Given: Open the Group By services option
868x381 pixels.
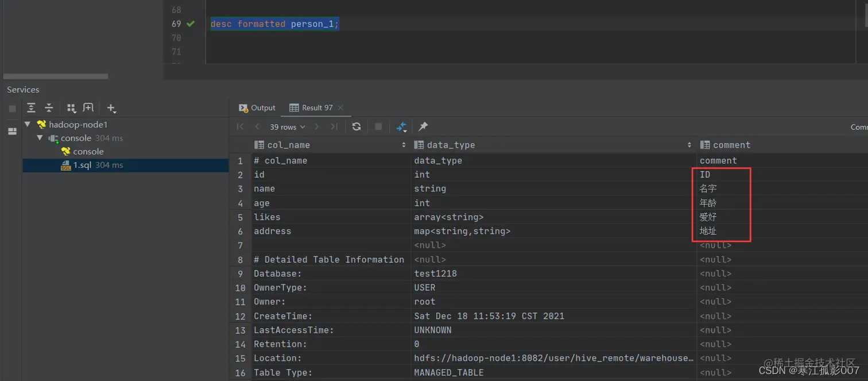Looking at the screenshot, I should point(71,108).
